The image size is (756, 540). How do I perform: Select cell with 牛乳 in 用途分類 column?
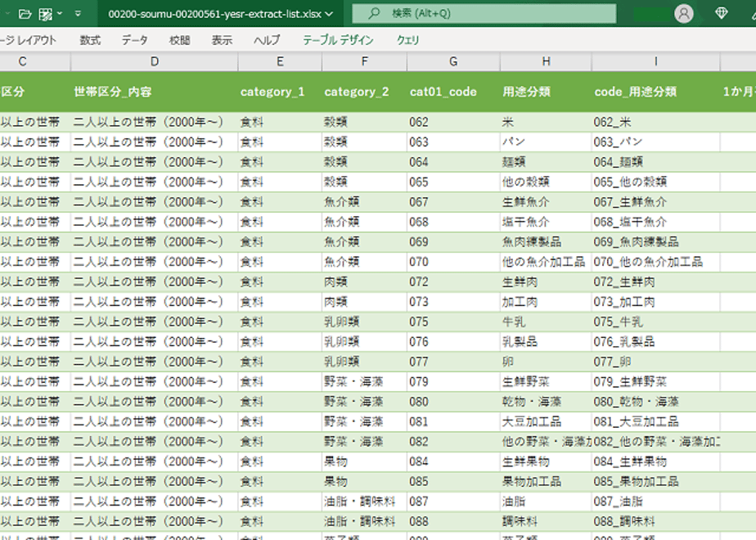pyautogui.click(x=546, y=322)
